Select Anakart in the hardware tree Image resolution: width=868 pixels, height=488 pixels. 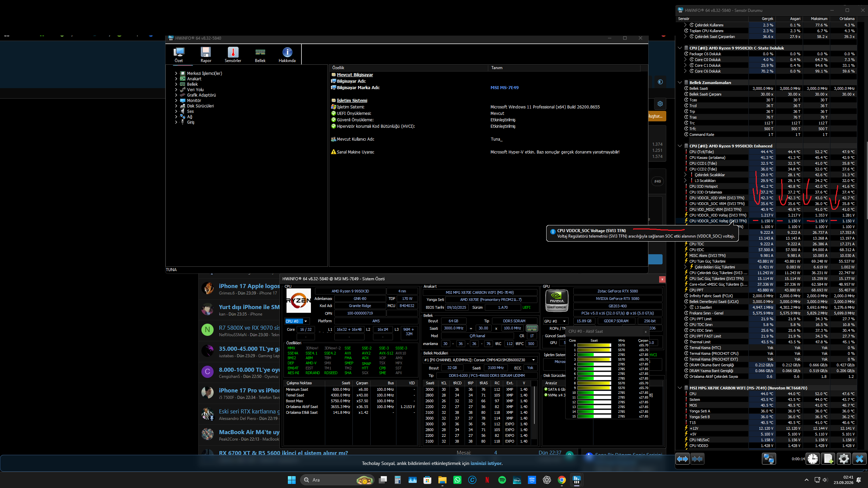click(194, 79)
